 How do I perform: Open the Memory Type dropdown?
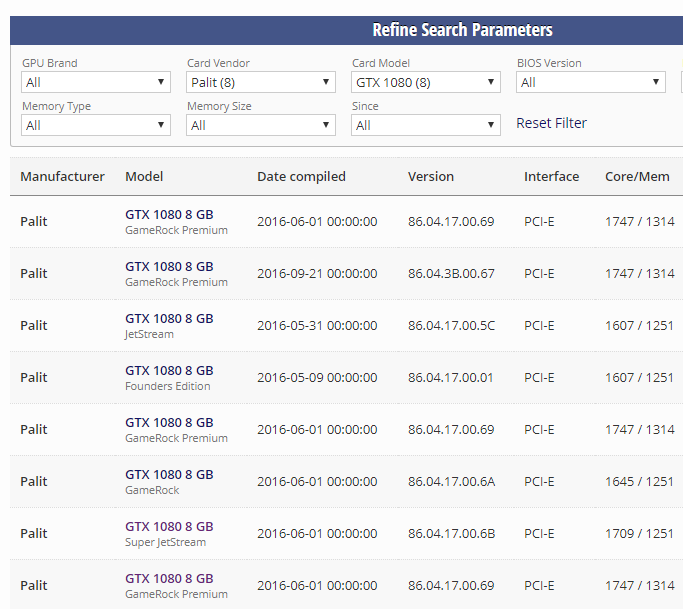pyautogui.click(x=96, y=125)
